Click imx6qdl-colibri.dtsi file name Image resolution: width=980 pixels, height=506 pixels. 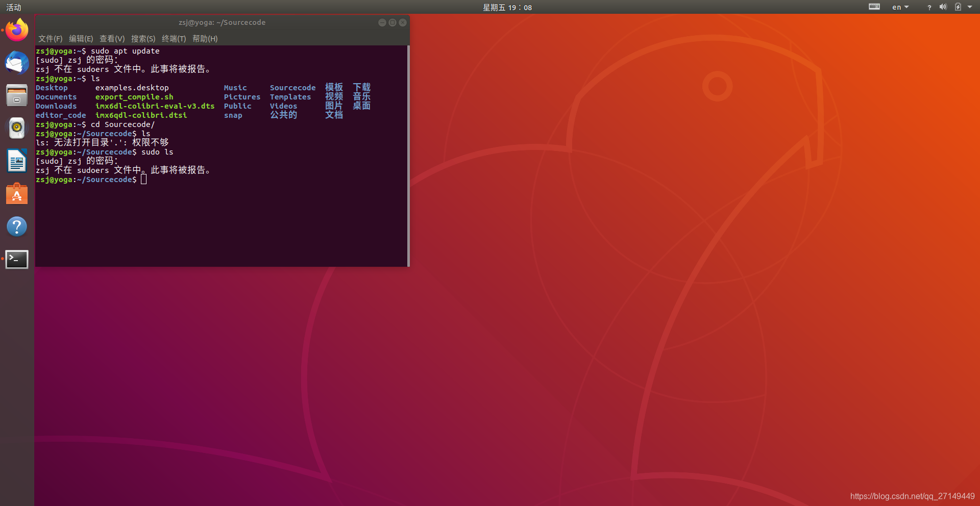coord(141,115)
